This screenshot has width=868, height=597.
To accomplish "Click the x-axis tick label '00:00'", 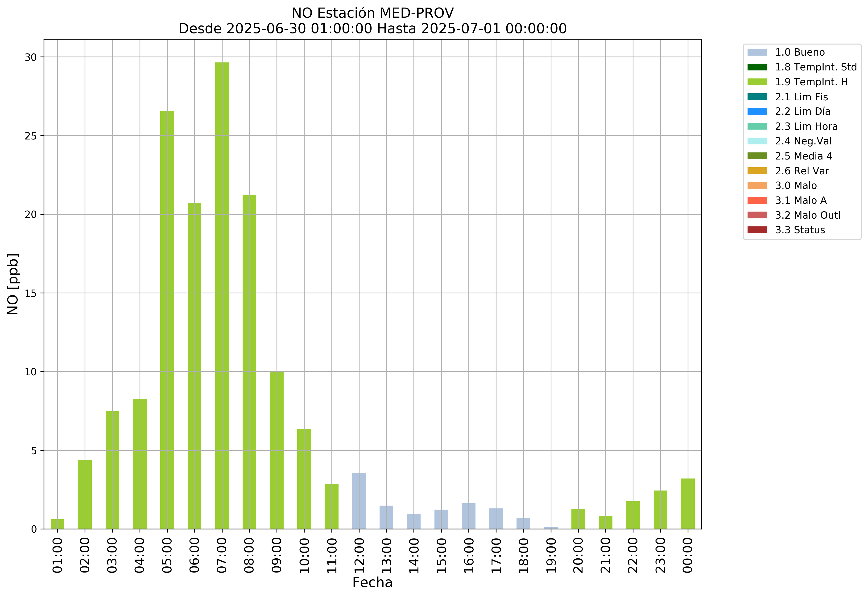I will click(688, 556).
